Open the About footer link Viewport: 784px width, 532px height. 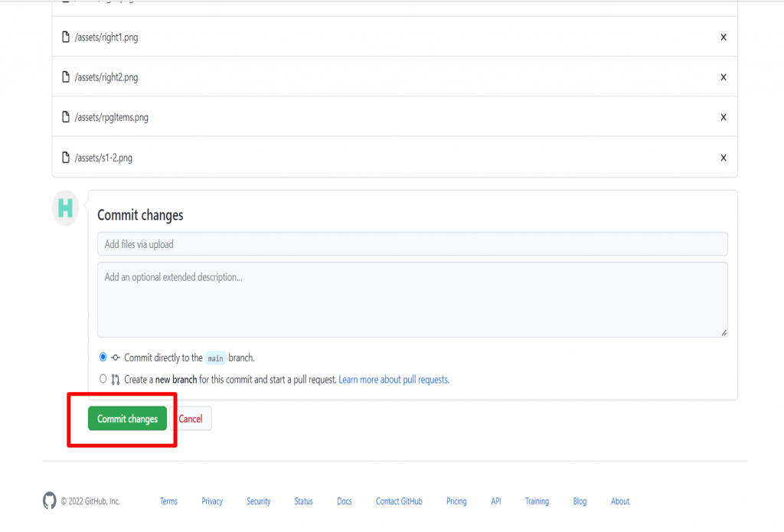tap(620, 501)
